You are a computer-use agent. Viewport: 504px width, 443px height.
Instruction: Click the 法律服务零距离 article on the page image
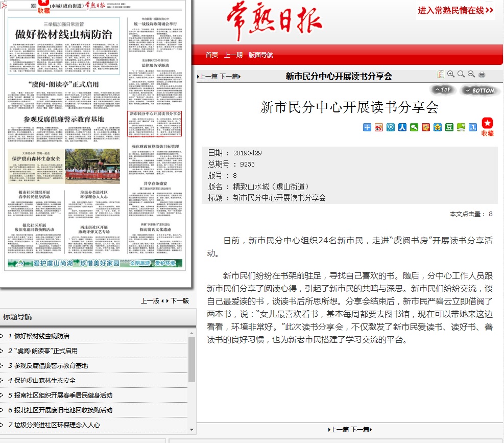tap(155, 82)
